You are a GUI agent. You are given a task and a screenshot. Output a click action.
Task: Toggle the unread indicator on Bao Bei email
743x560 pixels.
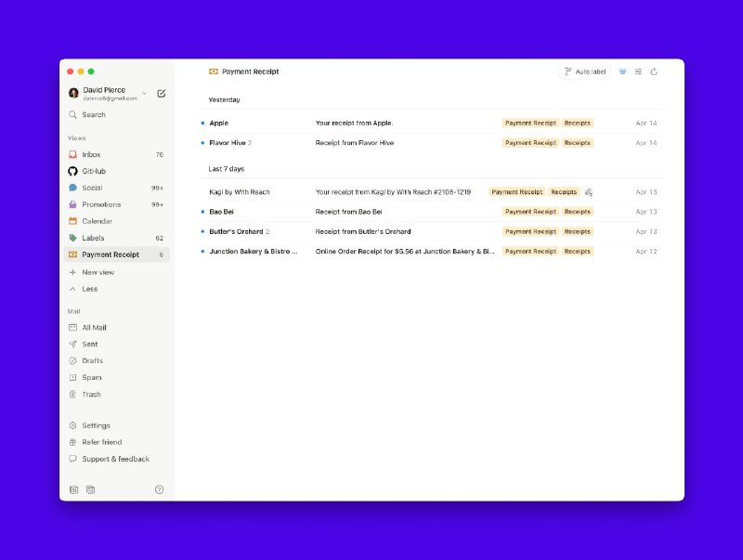point(203,212)
